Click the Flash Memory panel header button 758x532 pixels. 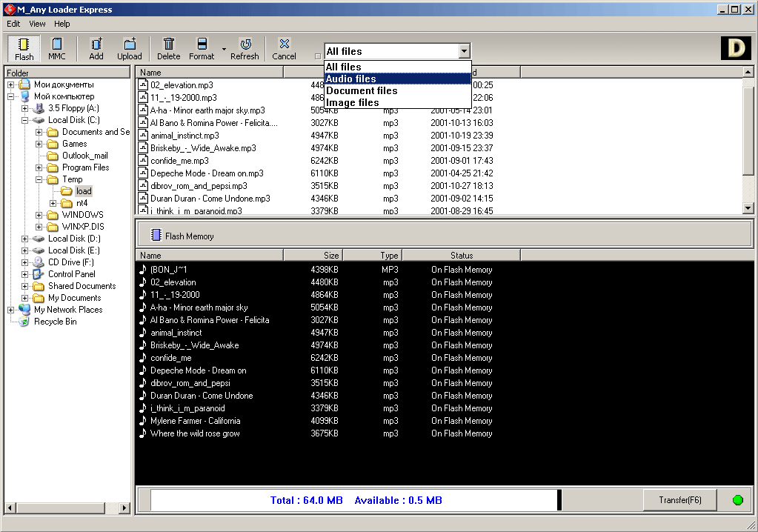[182, 236]
